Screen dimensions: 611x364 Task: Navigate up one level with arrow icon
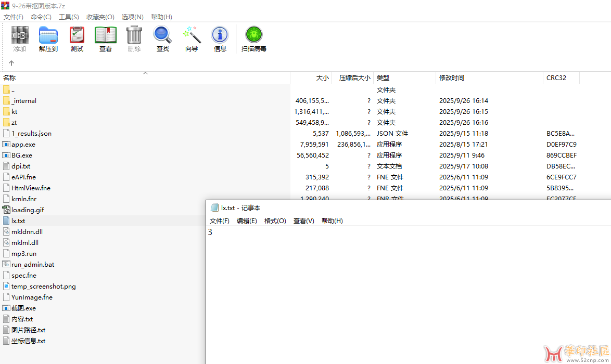11,63
